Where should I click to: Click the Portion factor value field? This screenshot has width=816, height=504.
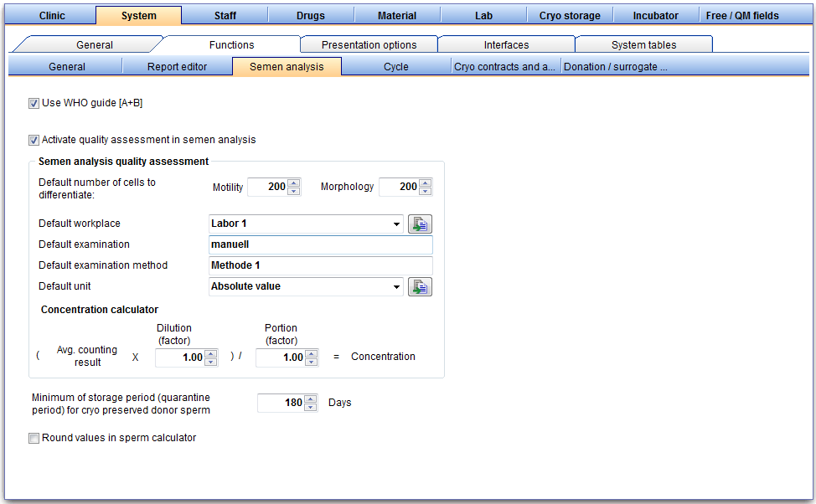click(x=281, y=357)
